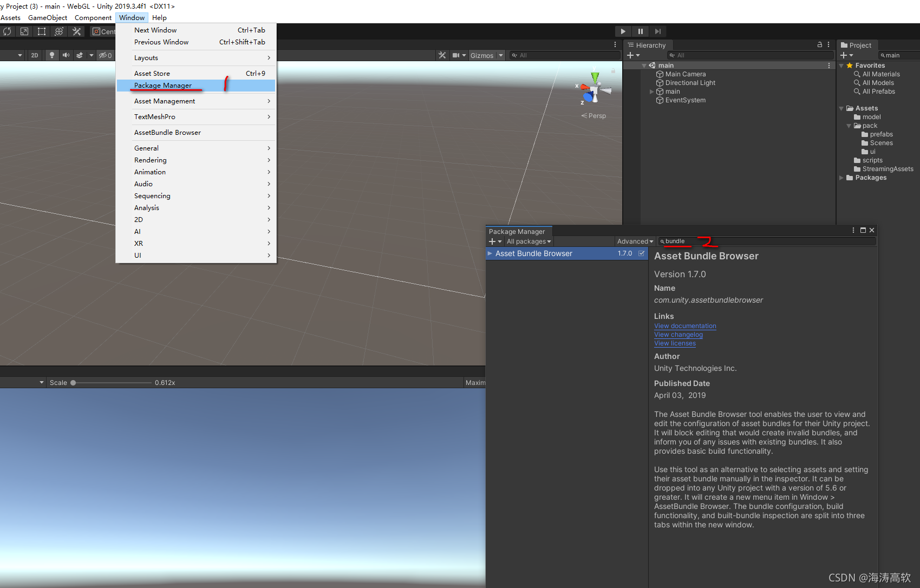Collapse the Favorites group
Screen dimensions: 920x588
coord(841,66)
